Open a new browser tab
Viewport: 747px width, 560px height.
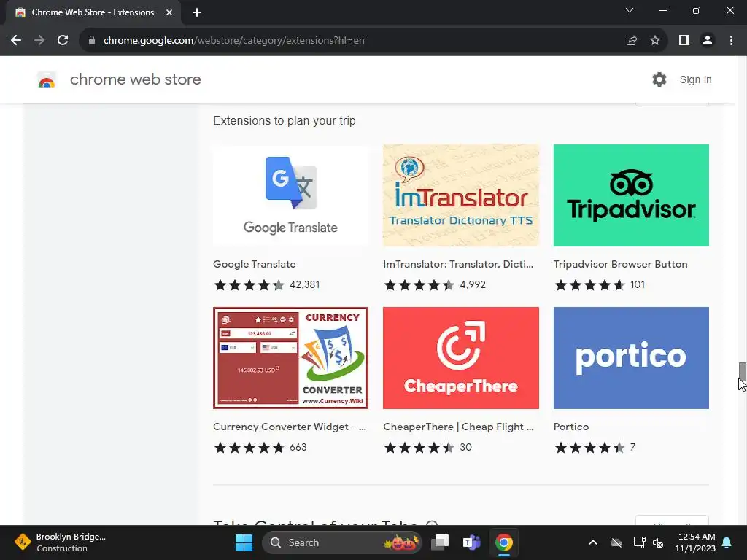tap(197, 12)
